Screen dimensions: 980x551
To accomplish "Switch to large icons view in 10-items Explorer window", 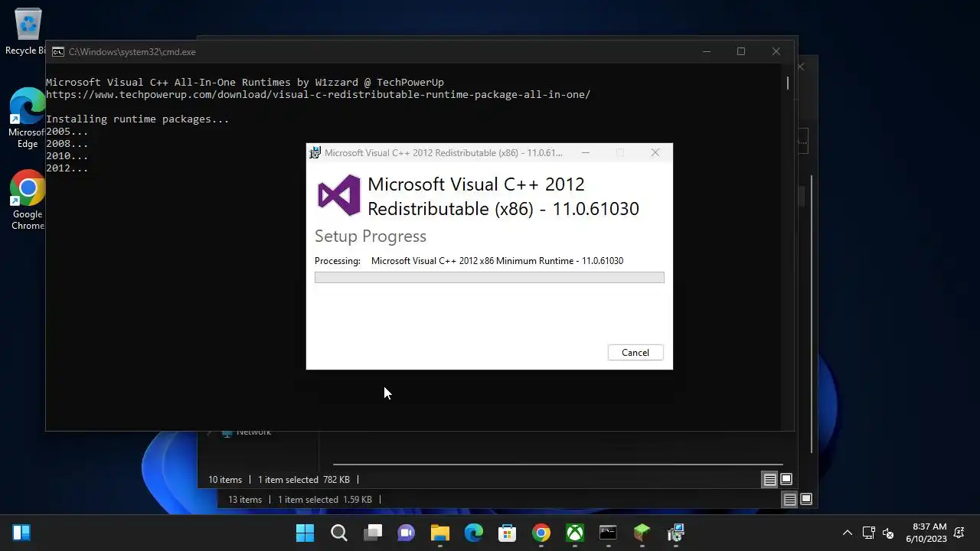I will [786, 480].
